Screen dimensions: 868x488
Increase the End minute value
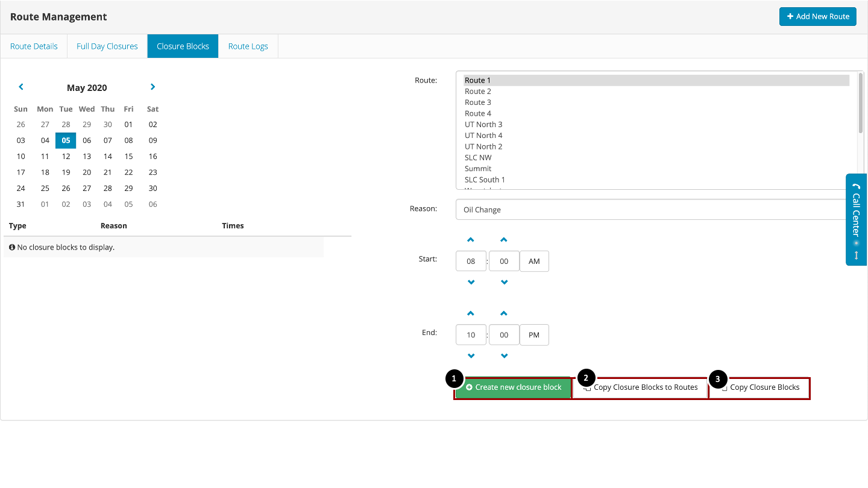coord(505,313)
